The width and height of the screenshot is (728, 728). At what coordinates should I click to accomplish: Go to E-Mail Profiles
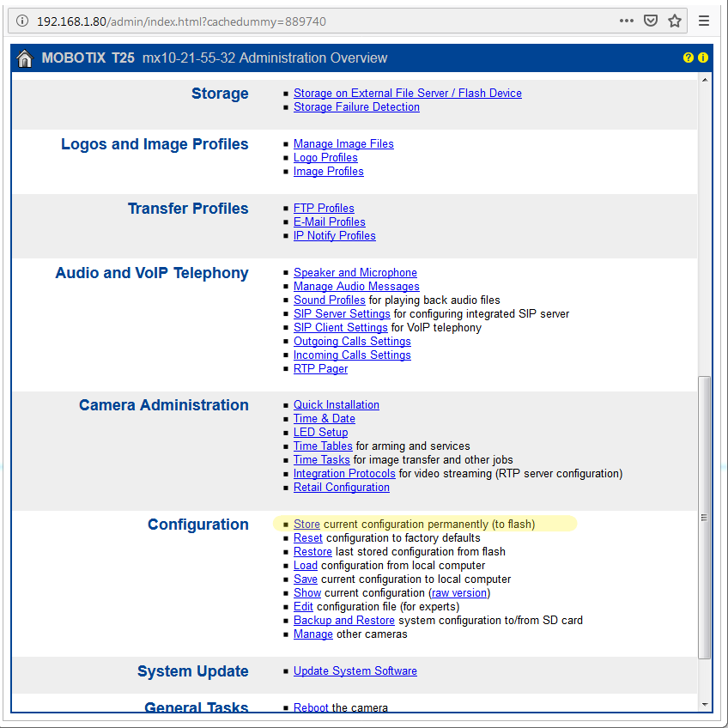click(329, 221)
